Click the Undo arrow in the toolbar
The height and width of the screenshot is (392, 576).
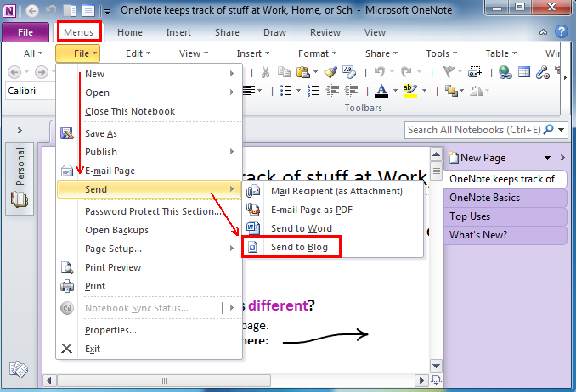click(x=380, y=72)
